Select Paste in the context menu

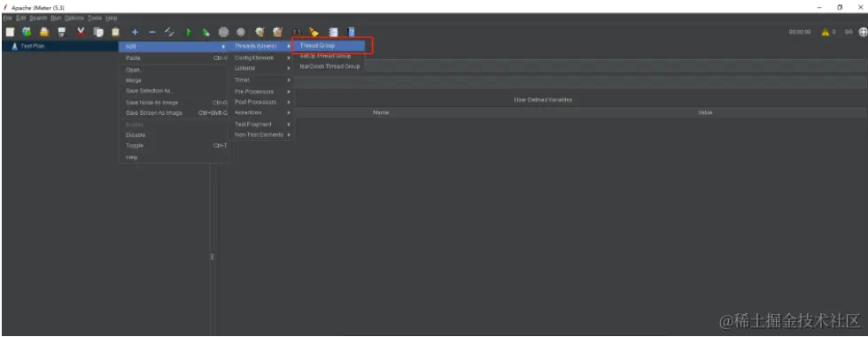click(174, 58)
